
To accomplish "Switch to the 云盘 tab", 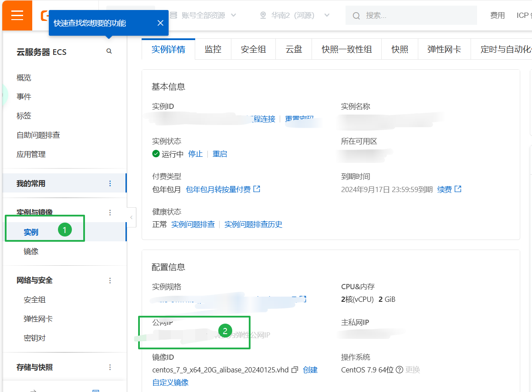I will pos(294,49).
